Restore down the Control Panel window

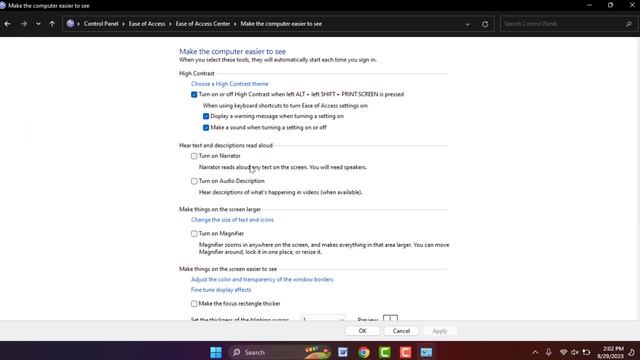click(610, 5)
